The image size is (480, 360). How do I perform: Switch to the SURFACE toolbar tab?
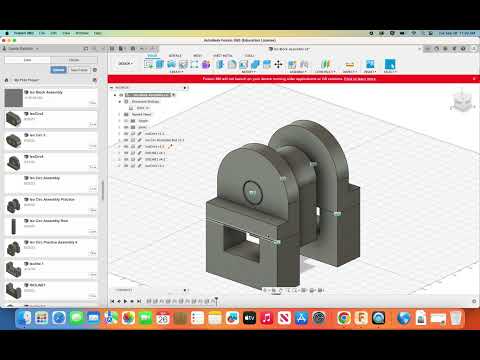(175, 56)
